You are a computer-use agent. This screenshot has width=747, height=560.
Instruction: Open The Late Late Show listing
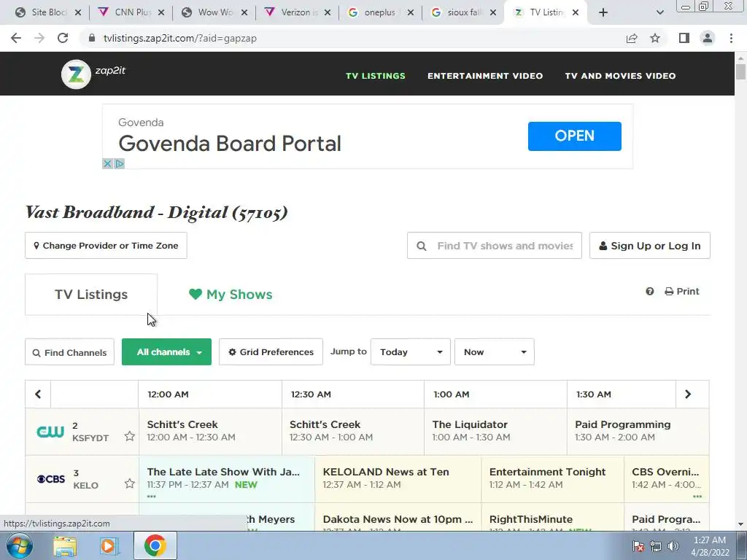pos(227,478)
